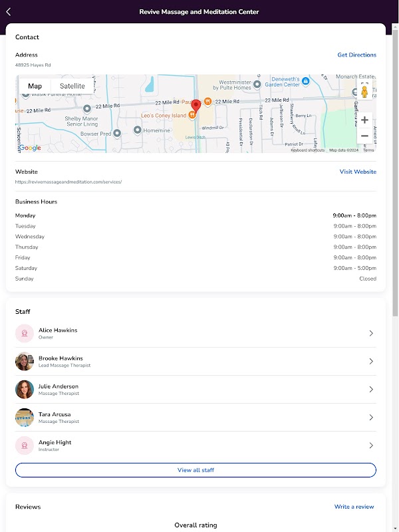Image resolution: width=399 pixels, height=532 pixels.
Task: Select the Julie Anderson name text
Action: 59,386
